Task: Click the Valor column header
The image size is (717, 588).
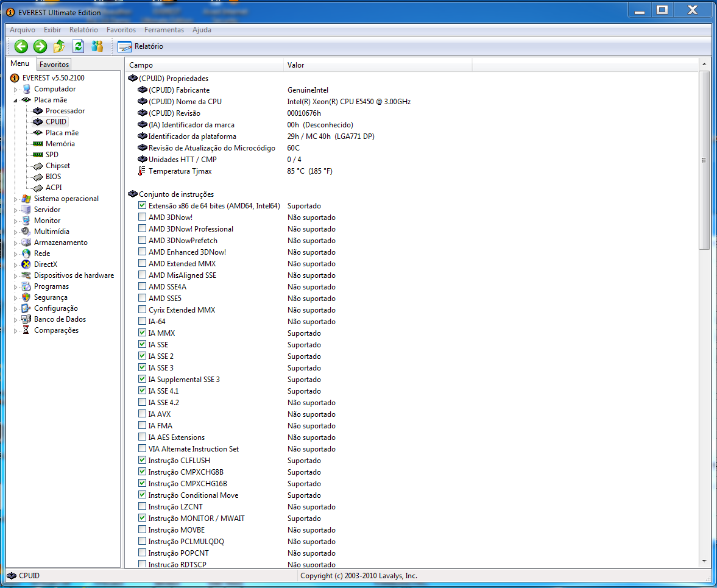Action: click(x=378, y=65)
